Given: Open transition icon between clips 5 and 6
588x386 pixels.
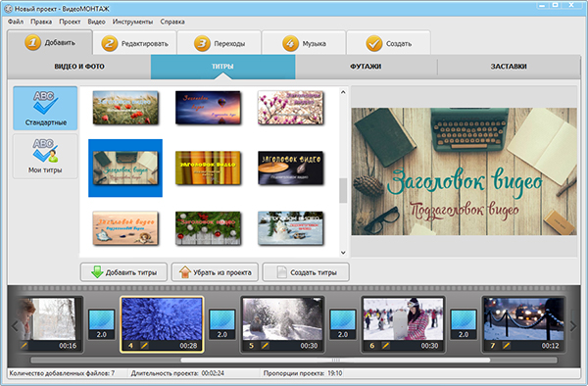Looking at the screenshot, I should [x=343, y=324].
